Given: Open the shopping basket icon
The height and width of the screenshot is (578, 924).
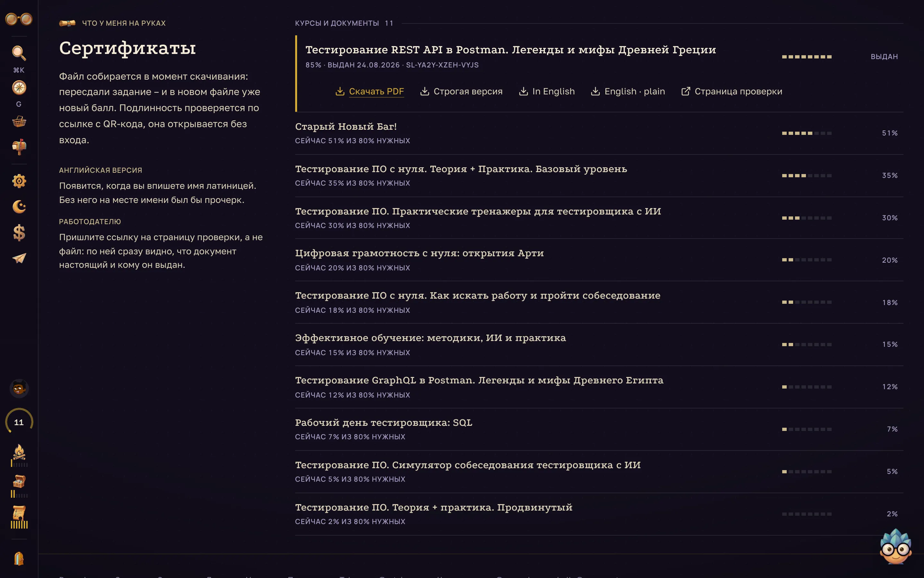Looking at the screenshot, I should click(x=19, y=122).
